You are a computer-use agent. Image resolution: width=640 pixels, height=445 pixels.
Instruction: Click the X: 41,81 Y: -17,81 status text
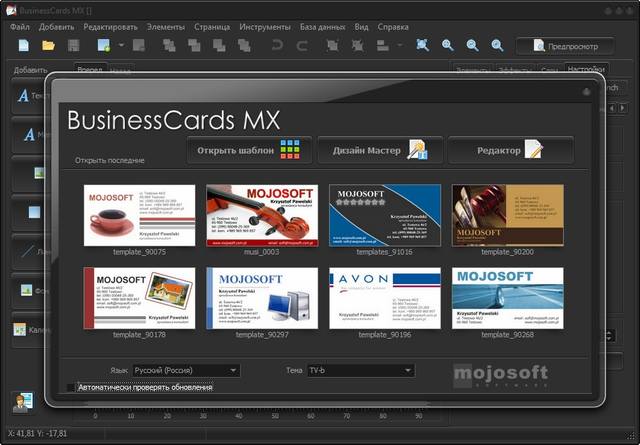coord(37,434)
